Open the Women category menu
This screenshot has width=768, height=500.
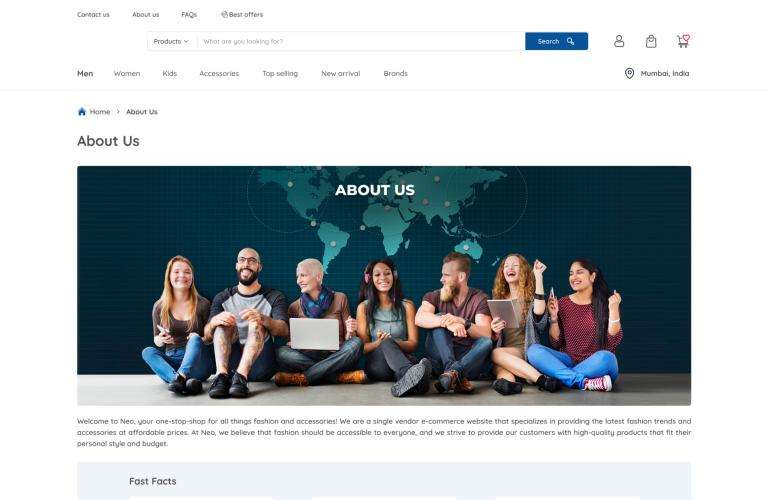[127, 73]
